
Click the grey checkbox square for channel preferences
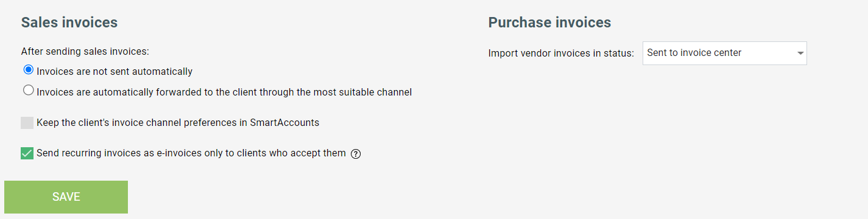coord(27,123)
